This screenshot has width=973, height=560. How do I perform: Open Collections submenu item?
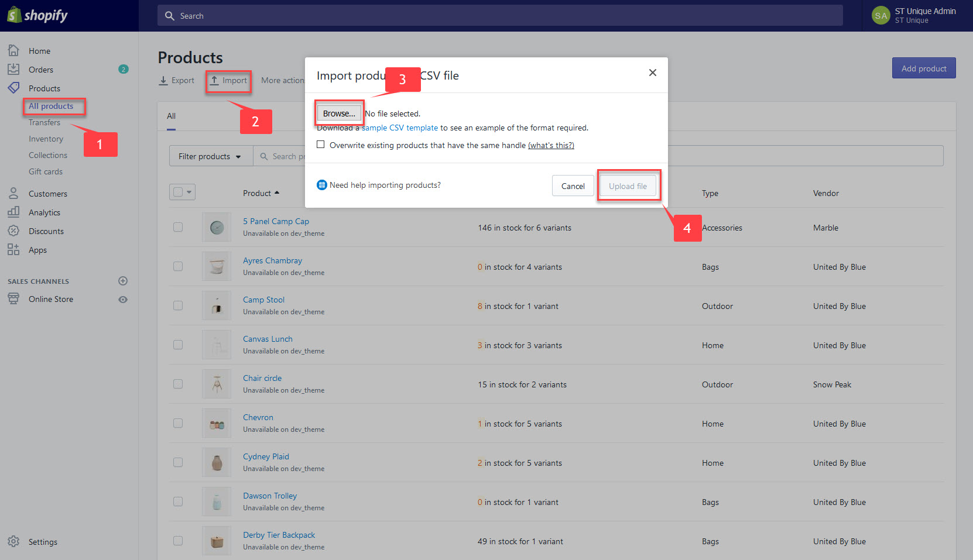coord(48,155)
